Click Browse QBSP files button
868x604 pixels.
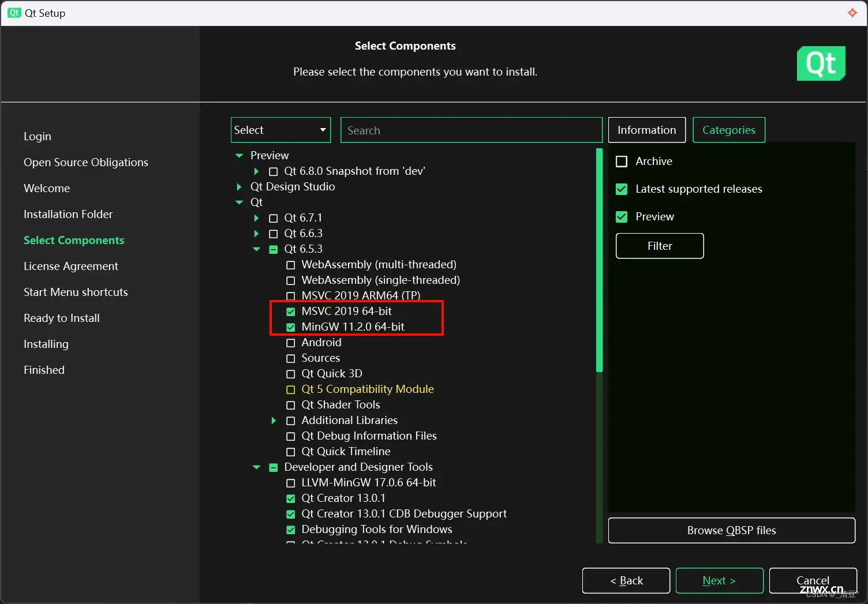(732, 530)
